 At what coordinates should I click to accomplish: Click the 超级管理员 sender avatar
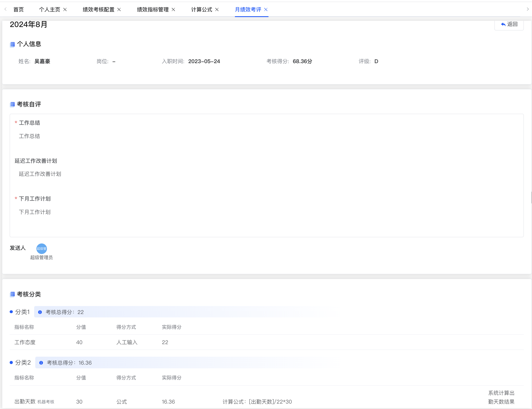click(x=42, y=249)
